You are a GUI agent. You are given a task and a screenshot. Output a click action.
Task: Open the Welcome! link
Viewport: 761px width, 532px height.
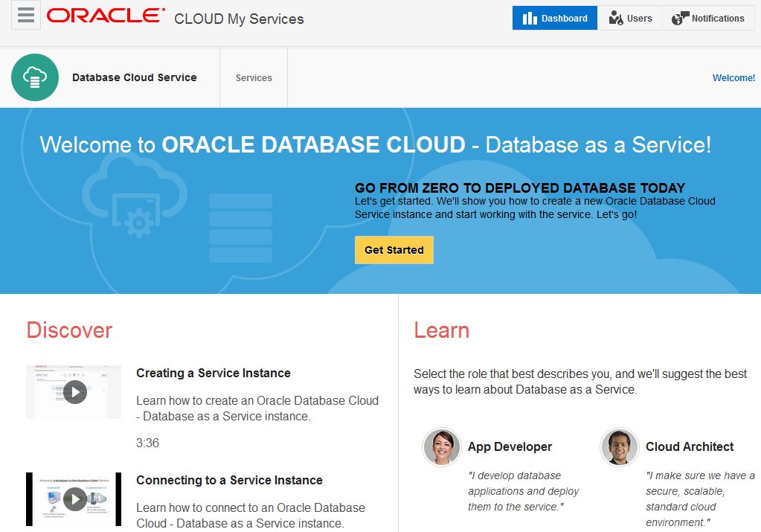pos(733,77)
